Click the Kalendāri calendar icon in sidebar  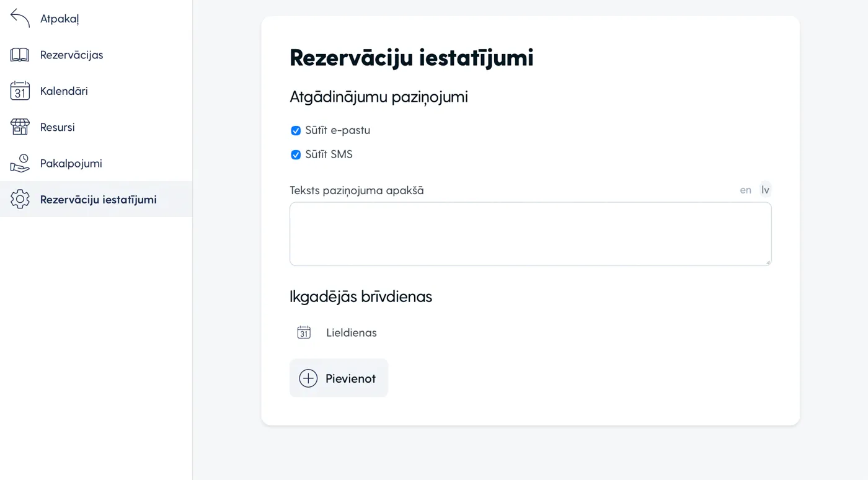pos(20,91)
